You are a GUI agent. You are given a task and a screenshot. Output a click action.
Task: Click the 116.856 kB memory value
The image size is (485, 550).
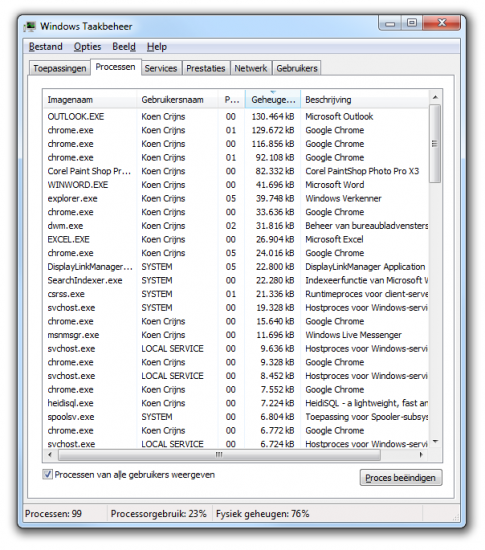pyautogui.click(x=273, y=144)
